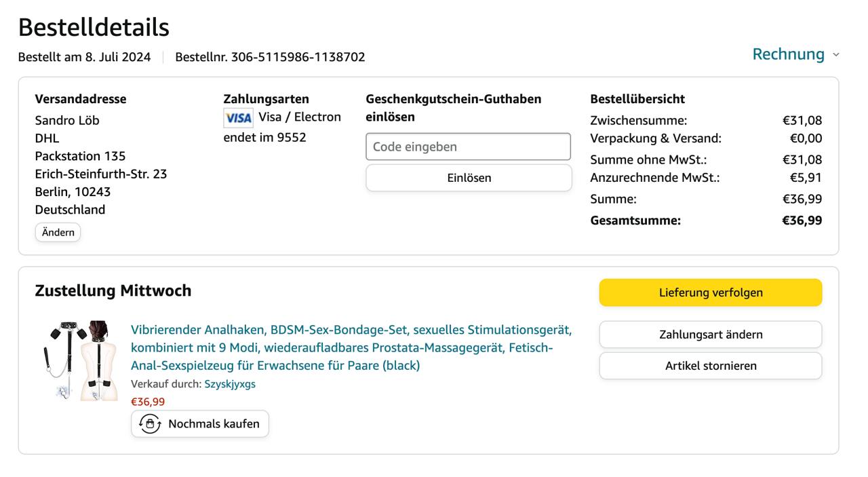Choose Artikel stornieren
Image resolution: width=868 pixels, height=477 pixels.
(x=710, y=366)
